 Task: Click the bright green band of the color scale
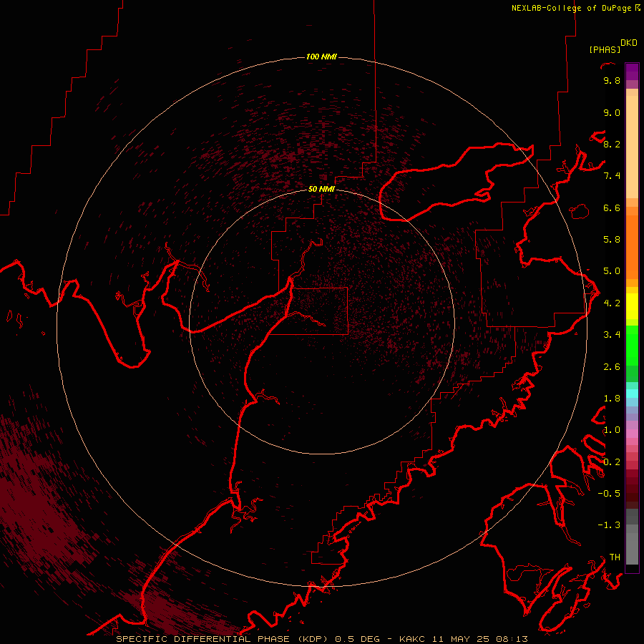[x=632, y=346]
